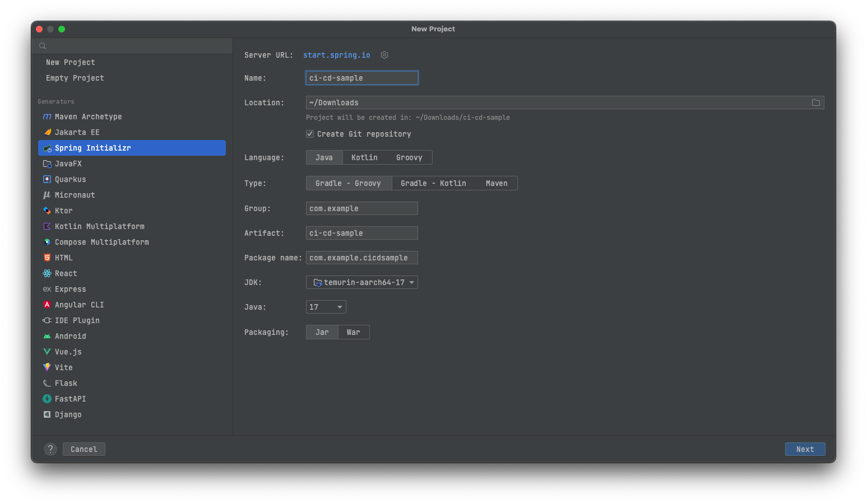Image resolution: width=867 pixels, height=504 pixels.
Task: Click the Spring Initializr leaf icon
Action: 47,148
